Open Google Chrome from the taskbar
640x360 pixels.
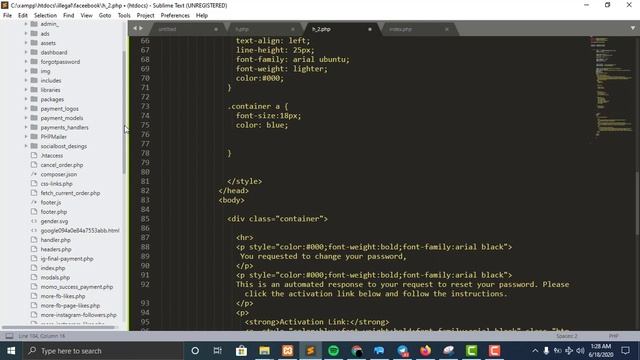(x=357, y=351)
